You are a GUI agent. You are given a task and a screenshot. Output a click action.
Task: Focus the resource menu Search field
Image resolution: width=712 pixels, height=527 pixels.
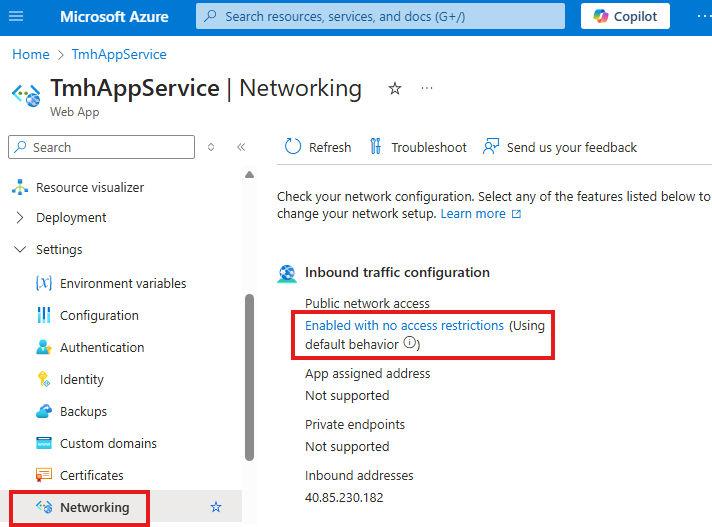click(x=101, y=147)
